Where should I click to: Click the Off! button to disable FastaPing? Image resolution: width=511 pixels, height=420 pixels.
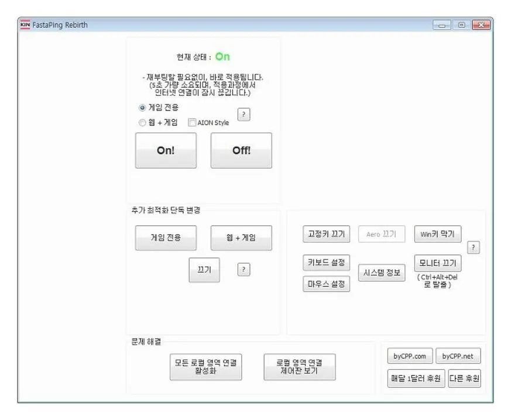click(241, 150)
